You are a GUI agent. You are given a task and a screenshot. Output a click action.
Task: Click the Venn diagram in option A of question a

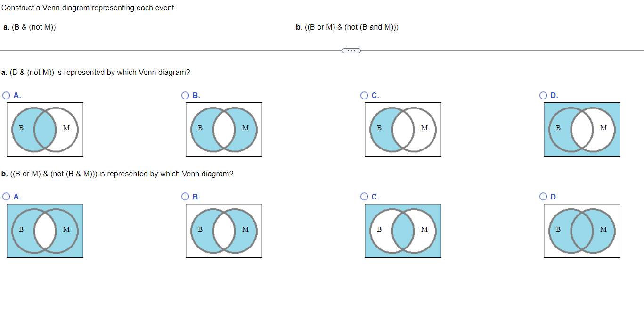tap(45, 129)
